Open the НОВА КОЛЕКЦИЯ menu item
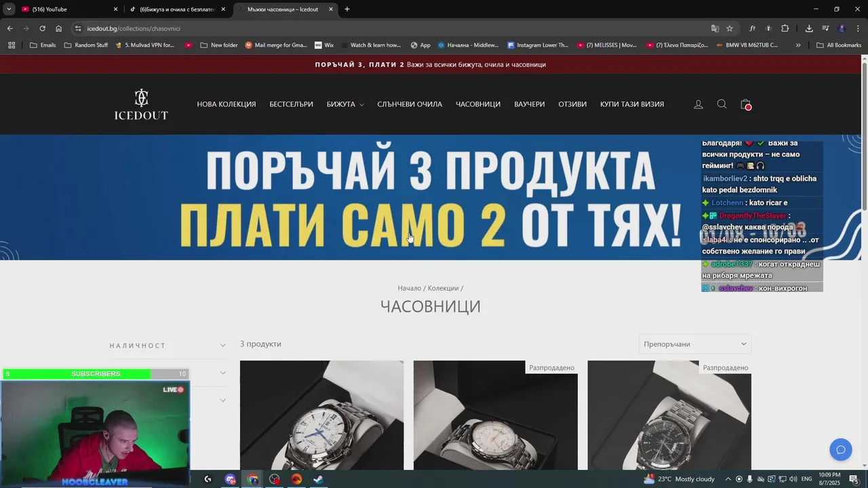868x488 pixels. [x=226, y=104]
